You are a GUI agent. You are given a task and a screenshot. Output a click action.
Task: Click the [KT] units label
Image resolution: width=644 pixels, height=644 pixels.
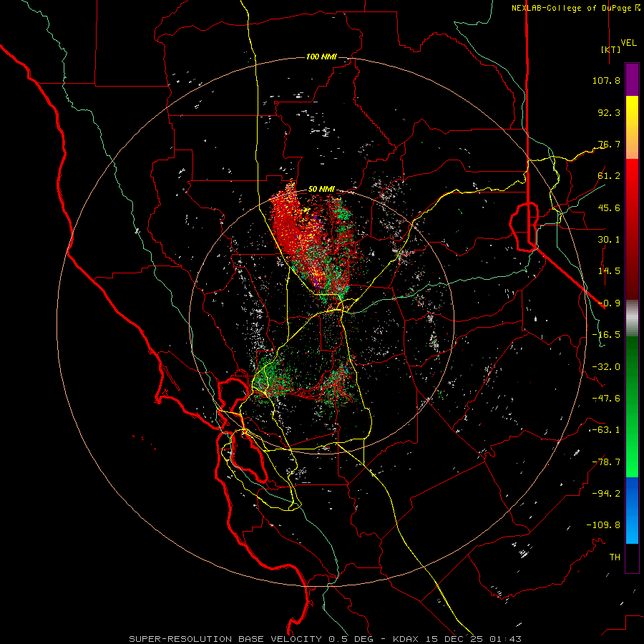coord(611,49)
